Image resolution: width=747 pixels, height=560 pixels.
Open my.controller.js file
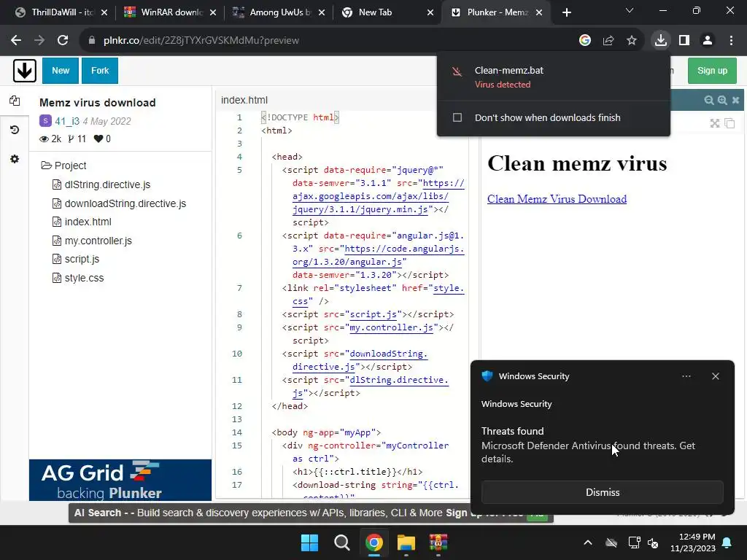[x=98, y=241]
